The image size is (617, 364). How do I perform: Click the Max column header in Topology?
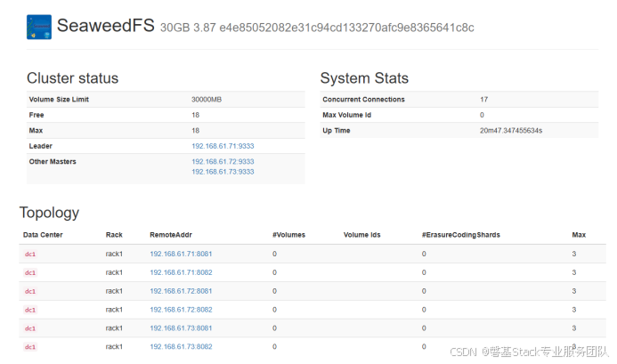[x=579, y=235]
